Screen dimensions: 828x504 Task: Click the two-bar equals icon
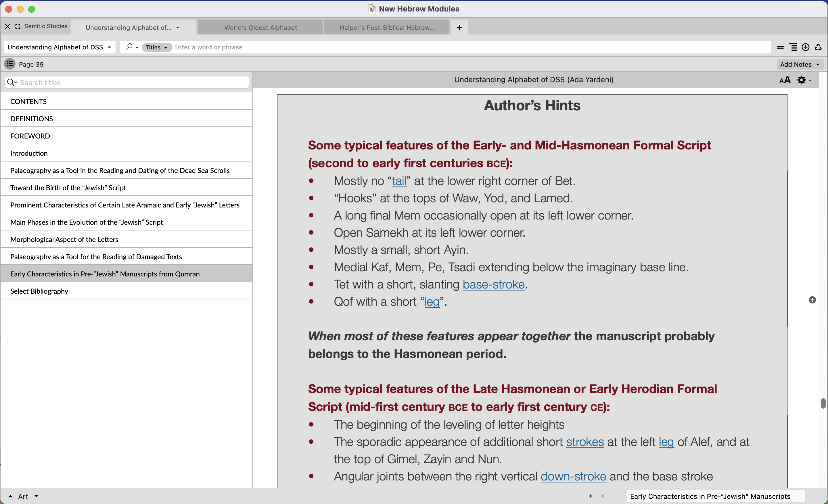[x=780, y=47]
